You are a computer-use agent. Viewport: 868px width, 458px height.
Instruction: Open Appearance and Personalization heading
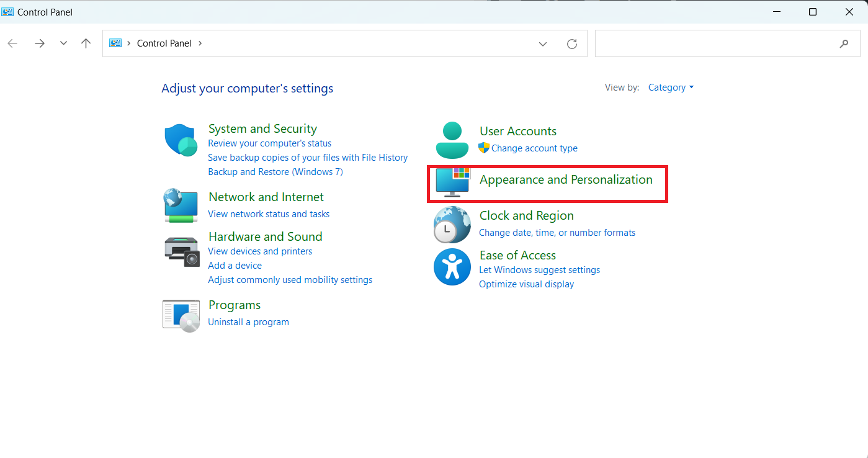pos(566,179)
